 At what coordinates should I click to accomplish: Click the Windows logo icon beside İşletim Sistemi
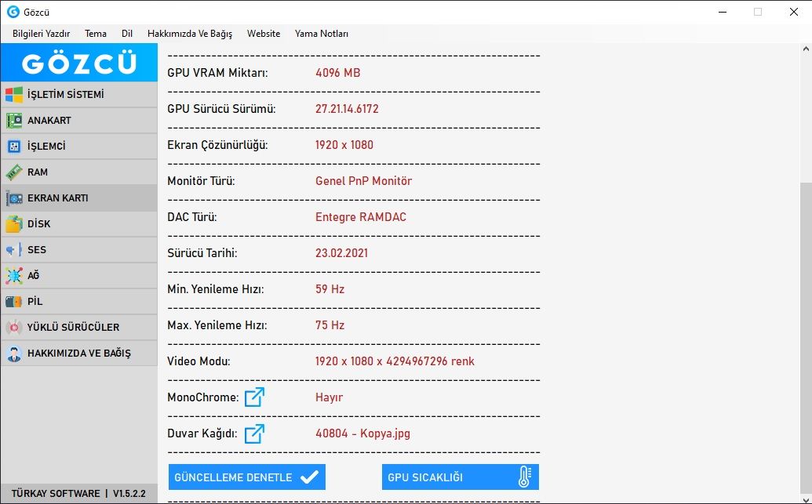(x=14, y=95)
